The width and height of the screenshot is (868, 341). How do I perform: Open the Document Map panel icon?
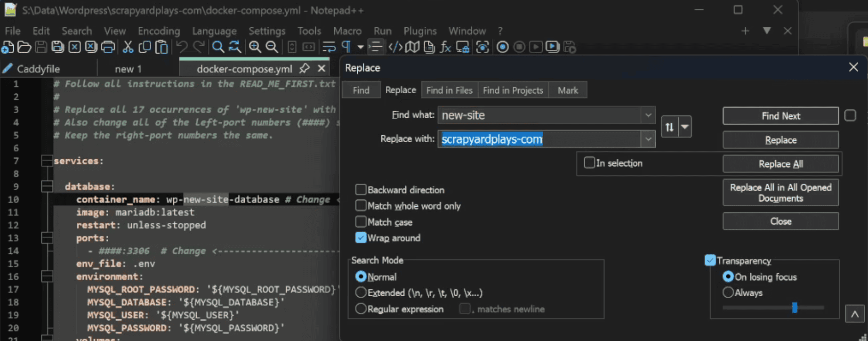click(412, 47)
